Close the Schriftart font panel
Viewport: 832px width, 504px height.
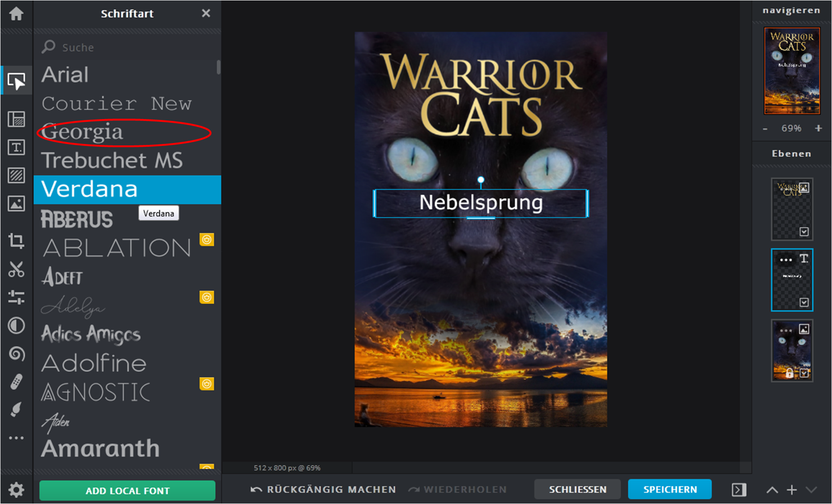pos(206,13)
